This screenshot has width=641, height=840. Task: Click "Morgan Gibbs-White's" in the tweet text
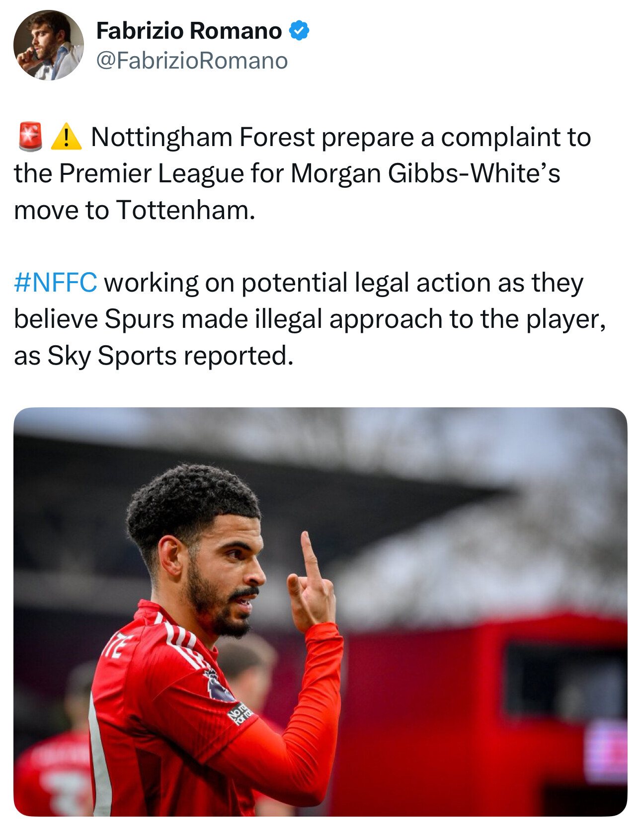coord(425,174)
